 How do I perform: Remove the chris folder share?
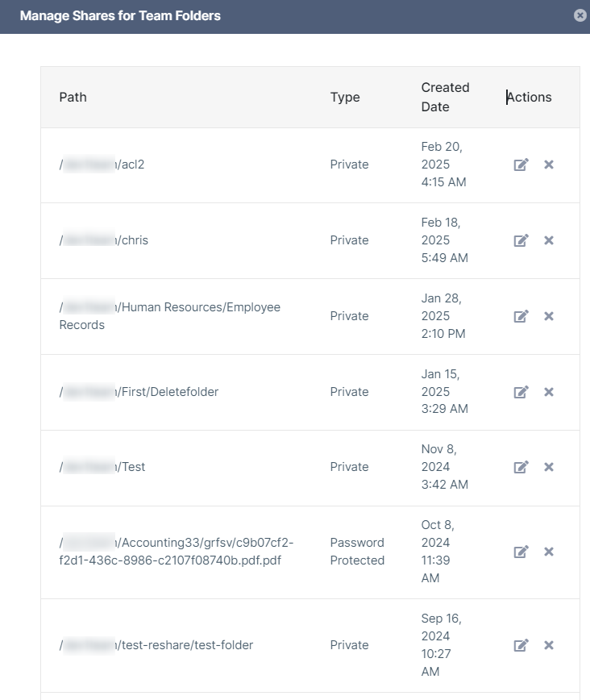(x=549, y=240)
